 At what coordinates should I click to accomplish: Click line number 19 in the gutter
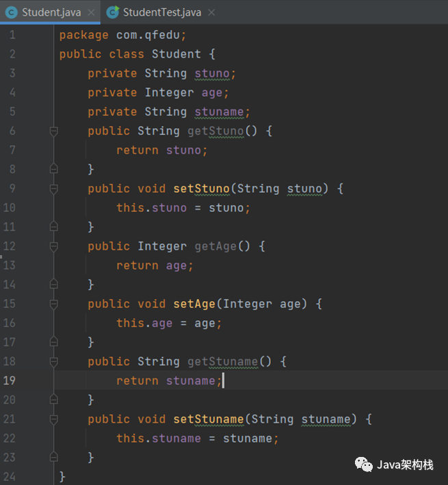click(x=9, y=380)
